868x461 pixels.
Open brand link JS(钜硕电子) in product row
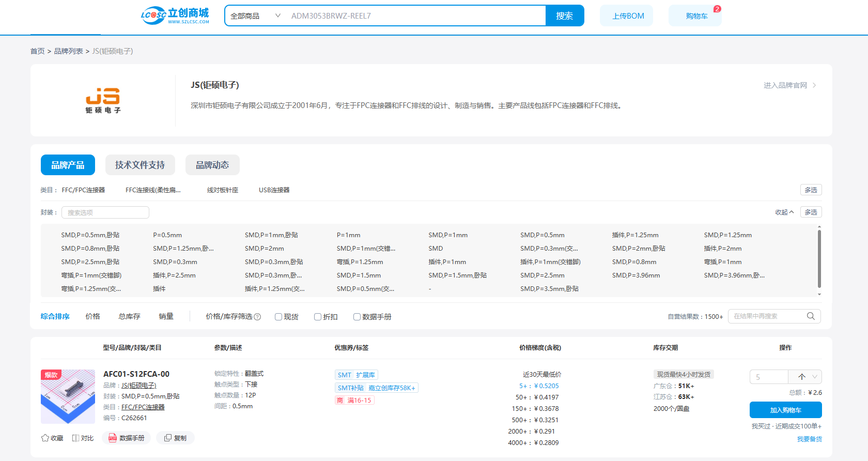[x=139, y=386]
